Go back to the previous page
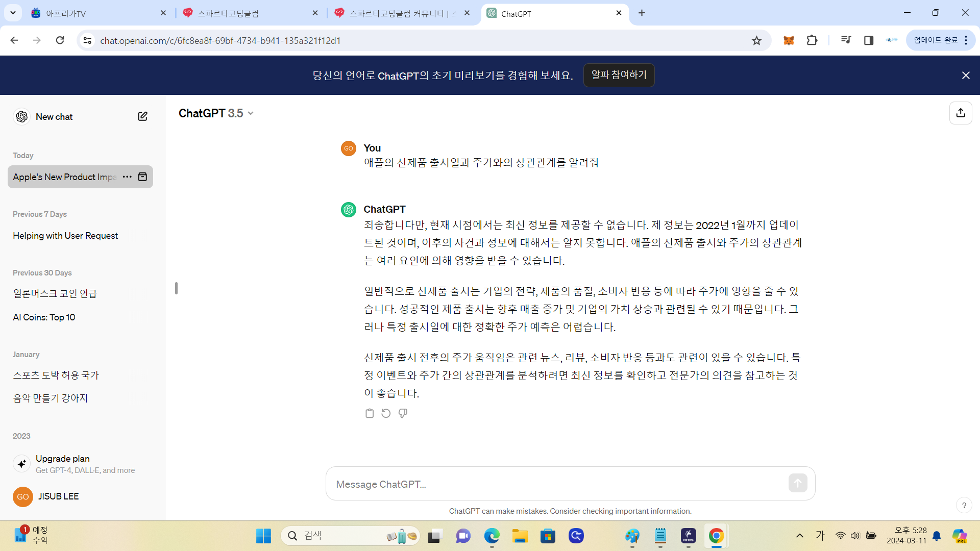 pyautogui.click(x=14, y=40)
